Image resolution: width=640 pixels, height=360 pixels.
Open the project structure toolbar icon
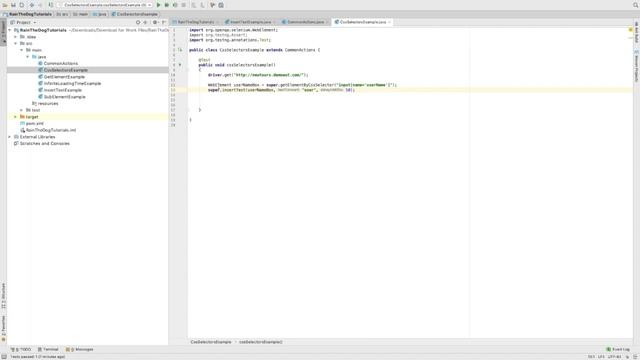click(x=221, y=5)
